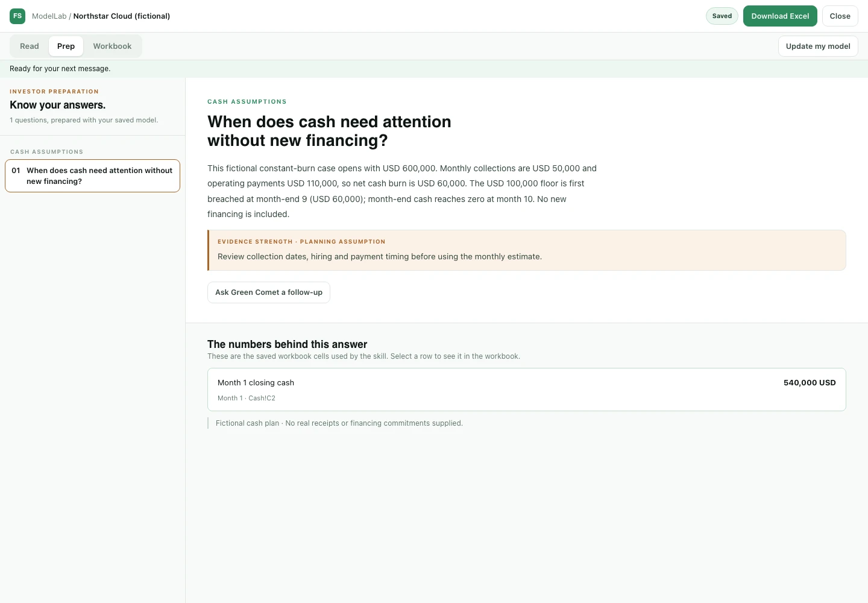This screenshot has width=868, height=603.
Task: Click the Saved status badge
Action: click(722, 16)
